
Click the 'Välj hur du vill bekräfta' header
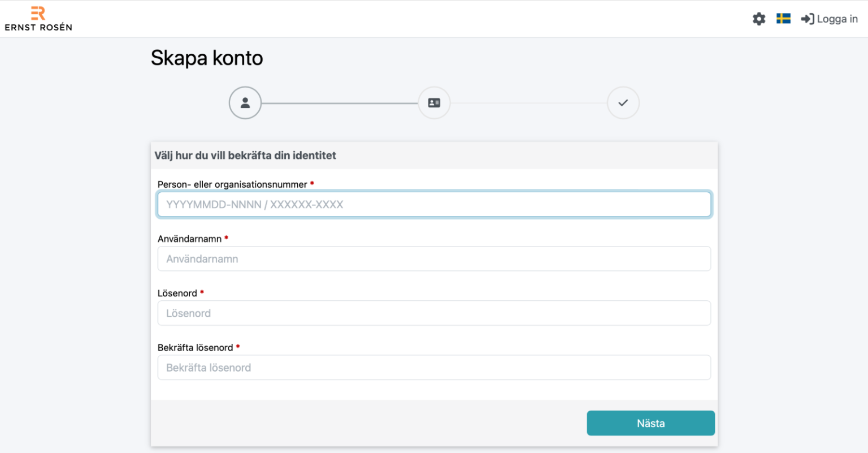click(245, 156)
